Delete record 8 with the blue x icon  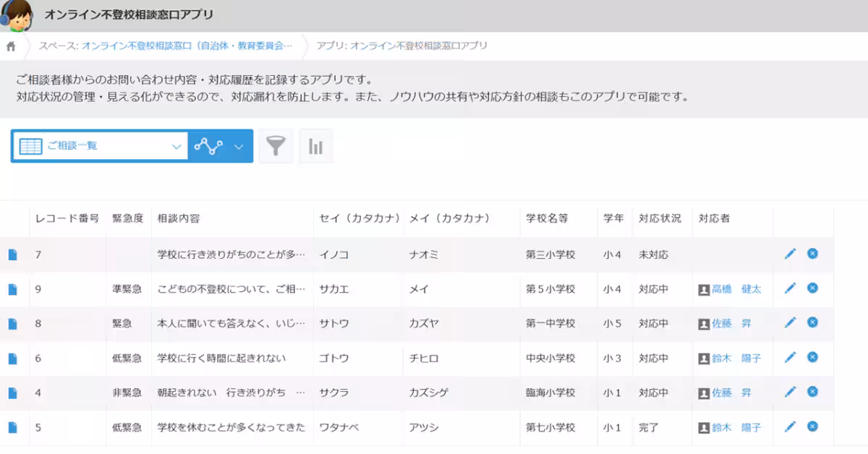812,323
